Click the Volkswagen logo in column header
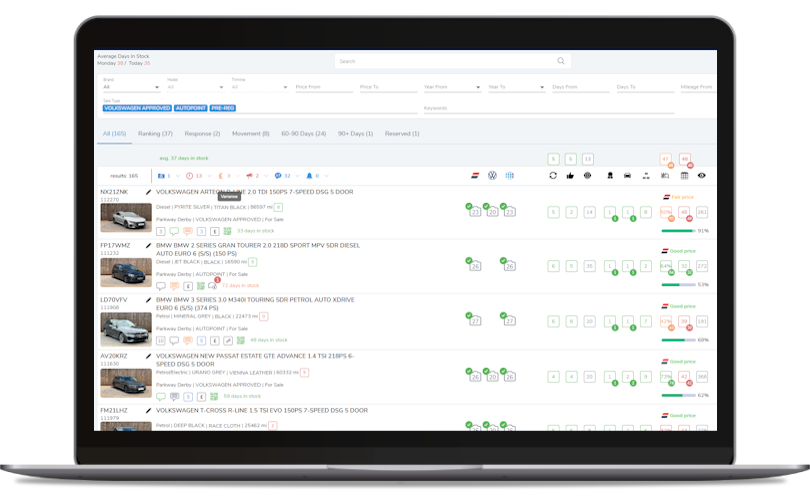This screenshot has height=499, width=810. tap(492, 176)
